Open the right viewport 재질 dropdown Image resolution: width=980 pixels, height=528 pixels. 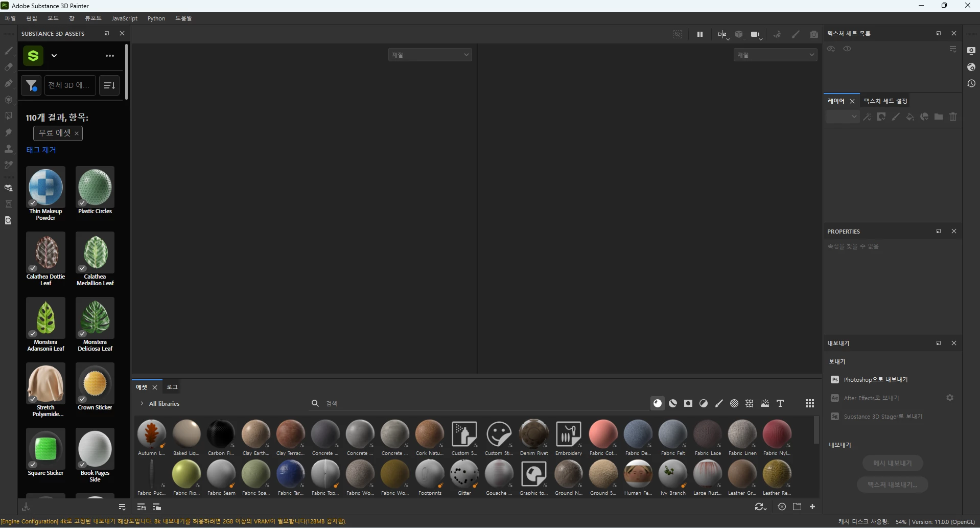click(776, 55)
